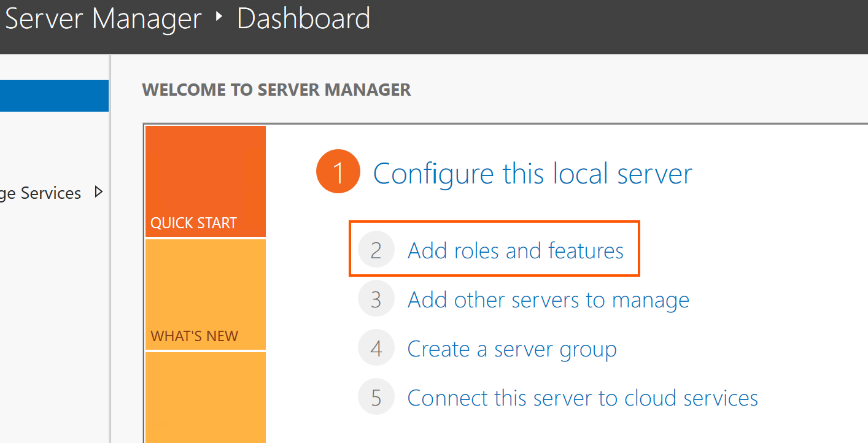Image resolution: width=868 pixels, height=443 pixels.
Task: Switch to the WHAT'S NEW tile
Action: point(206,295)
